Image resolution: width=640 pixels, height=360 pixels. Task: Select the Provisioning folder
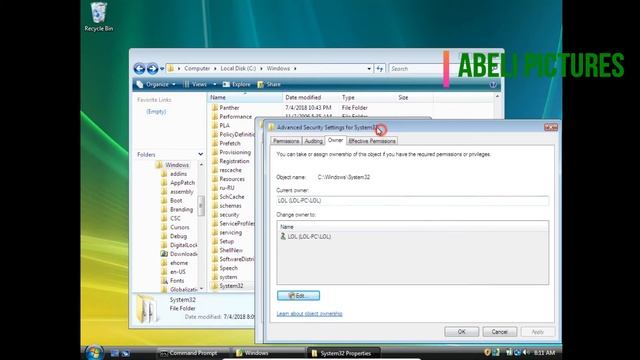pyautogui.click(x=231, y=152)
